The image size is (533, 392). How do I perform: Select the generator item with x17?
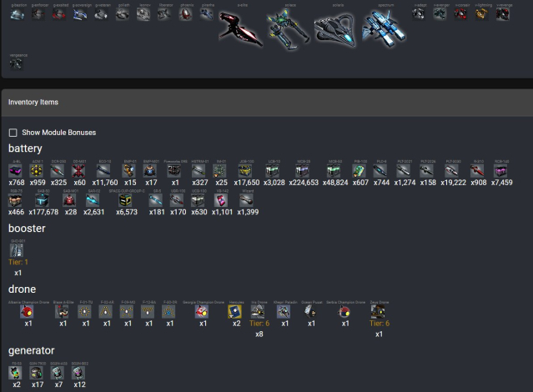(38, 373)
